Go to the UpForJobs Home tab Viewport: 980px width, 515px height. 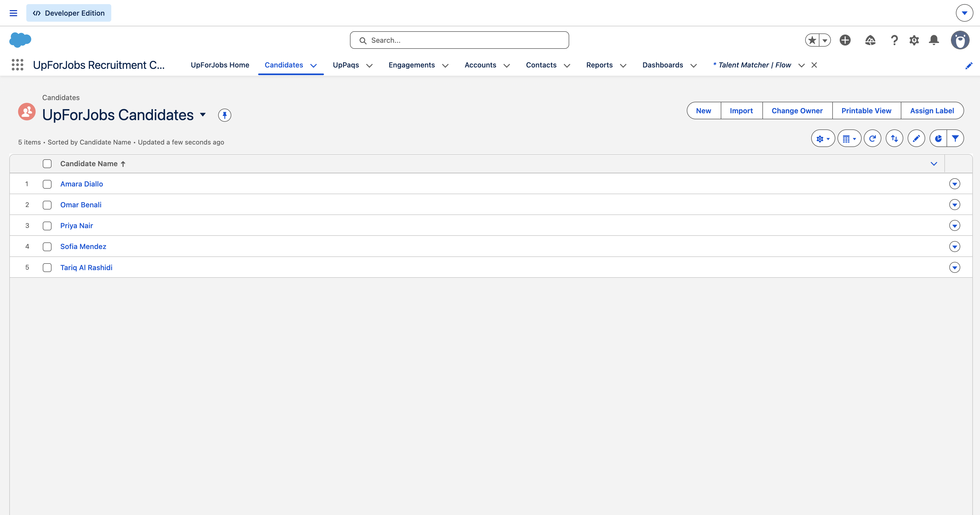[x=220, y=65]
